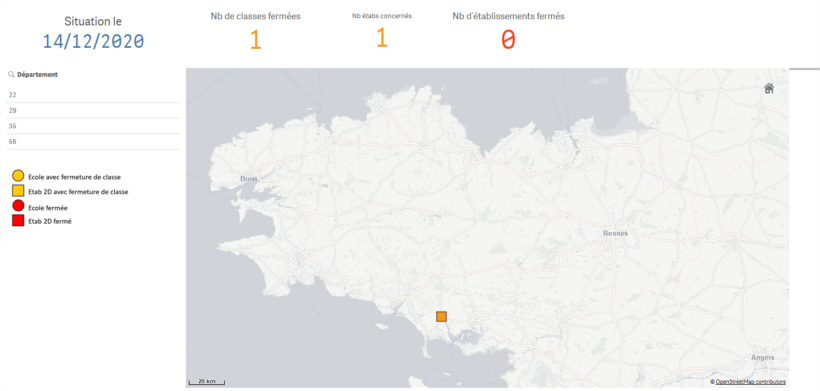Click the orange square marker on map

tap(441, 316)
